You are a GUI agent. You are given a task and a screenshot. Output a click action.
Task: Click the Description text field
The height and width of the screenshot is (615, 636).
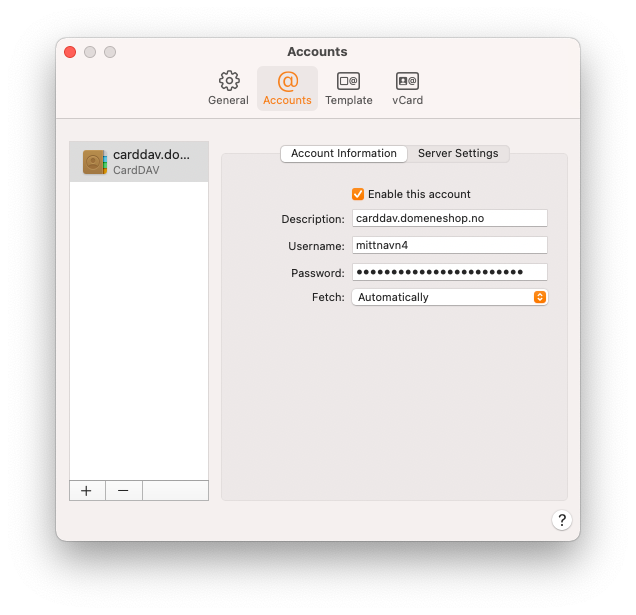tap(450, 218)
